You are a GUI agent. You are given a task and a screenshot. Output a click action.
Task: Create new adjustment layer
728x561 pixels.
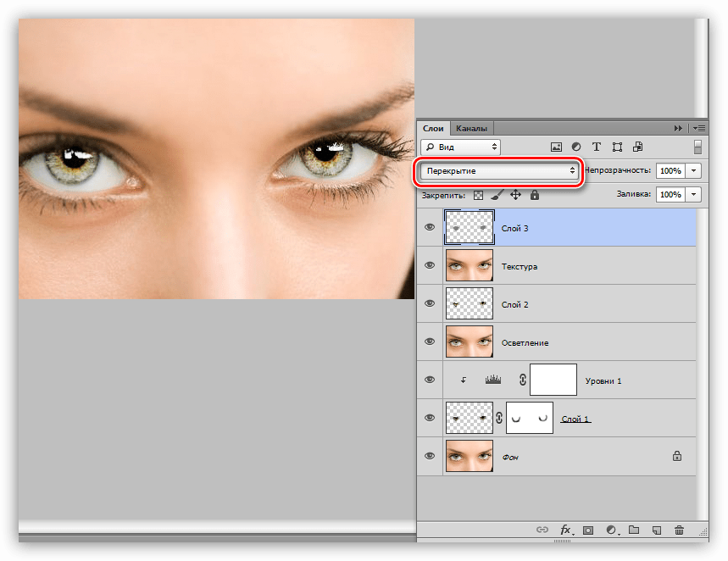pos(612,530)
